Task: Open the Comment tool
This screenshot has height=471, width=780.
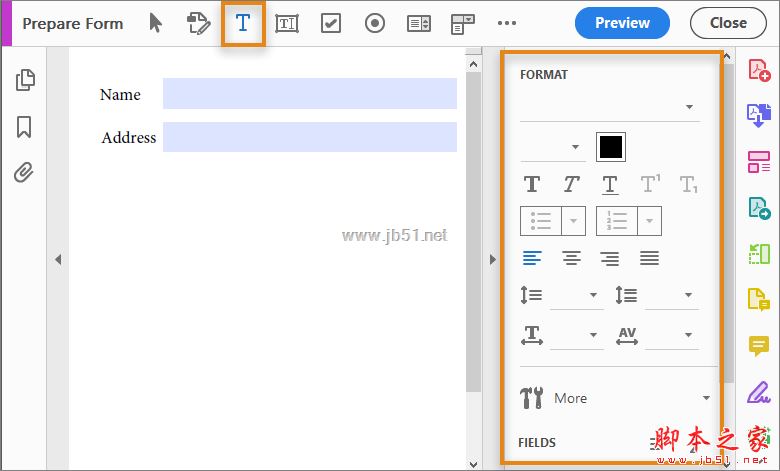Action: [x=759, y=346]
